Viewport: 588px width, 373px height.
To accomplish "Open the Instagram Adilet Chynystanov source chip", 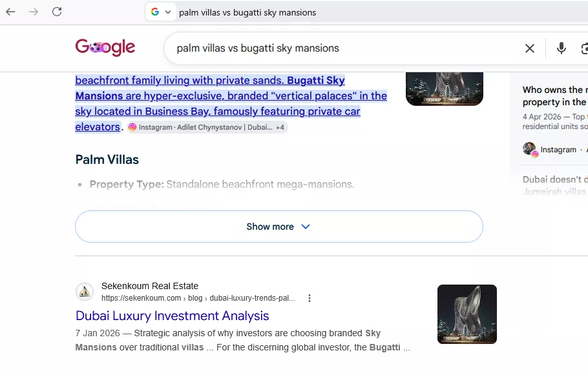I will pos(207,127).
